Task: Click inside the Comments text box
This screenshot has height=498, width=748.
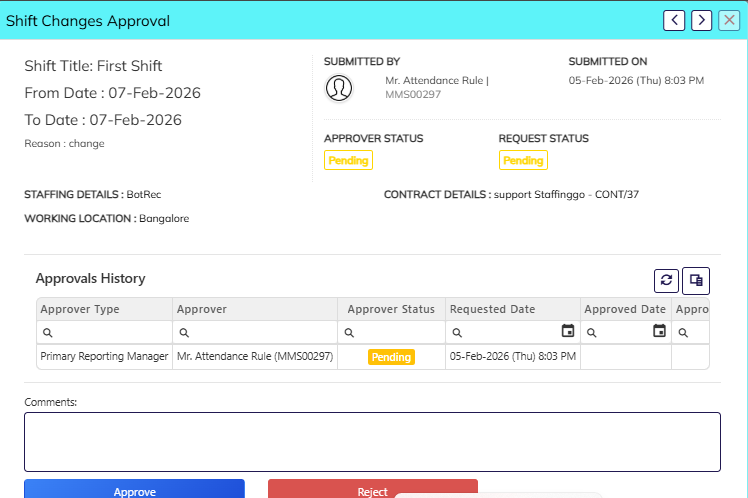Action: point(372,441)
